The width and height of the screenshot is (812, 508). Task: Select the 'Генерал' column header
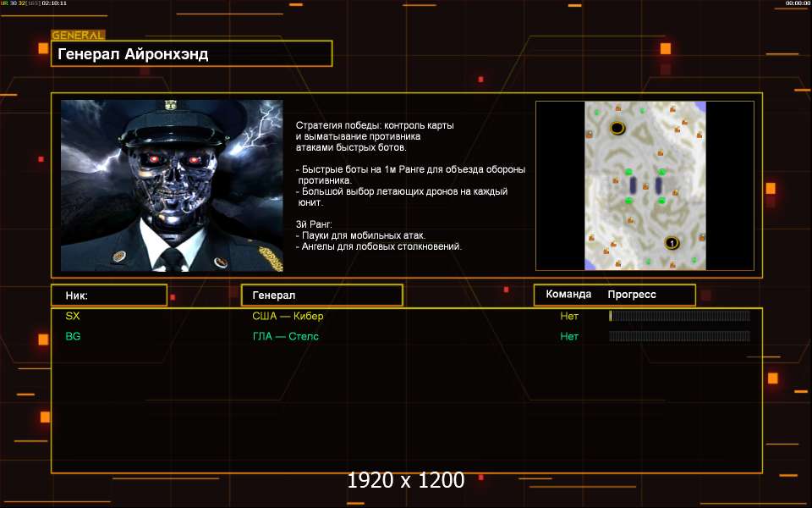(322, 295)
